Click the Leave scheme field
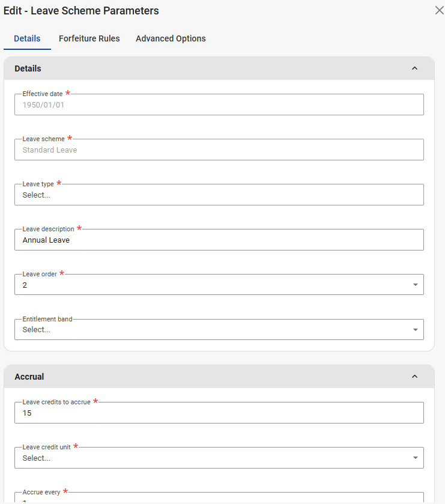The image size is (445, 504). click(x=219, y=150)
